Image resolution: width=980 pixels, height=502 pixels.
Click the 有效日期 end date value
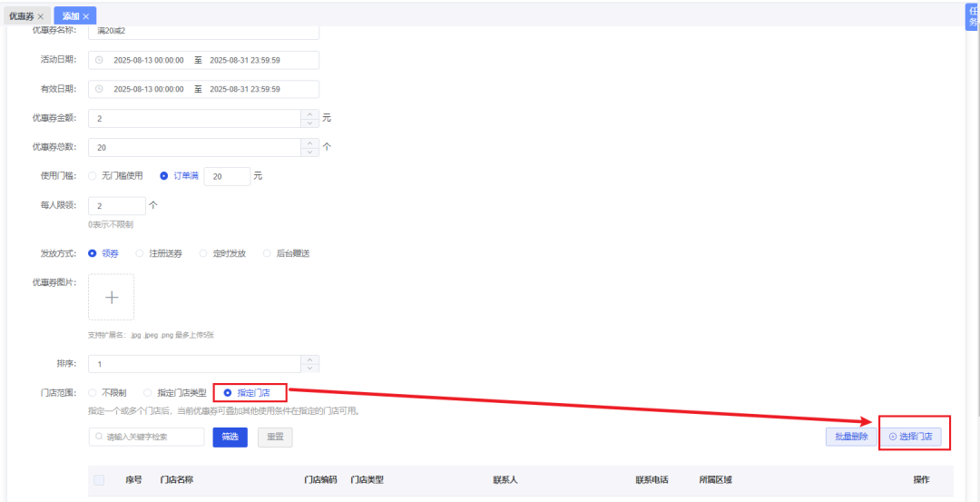tap(245, 89)
